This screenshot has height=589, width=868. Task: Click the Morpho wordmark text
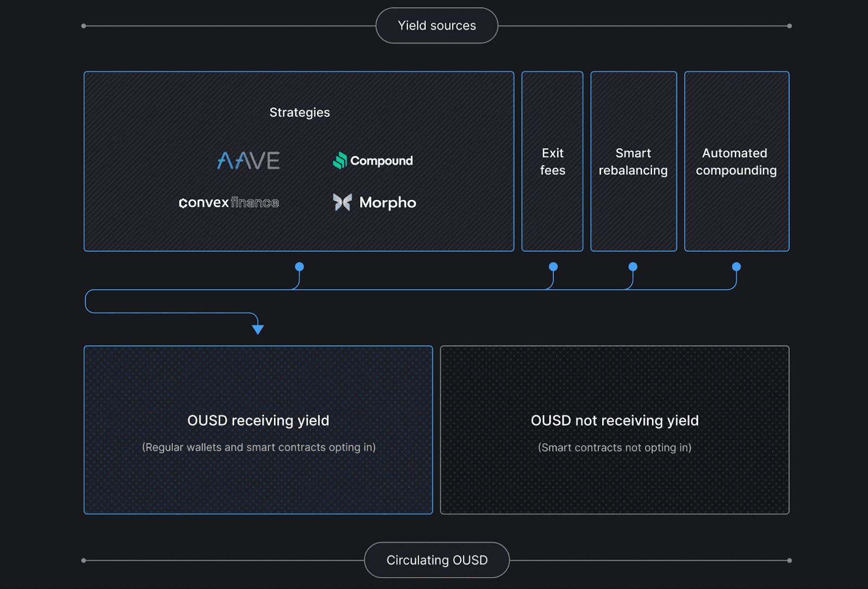click(x=387, y=203)
